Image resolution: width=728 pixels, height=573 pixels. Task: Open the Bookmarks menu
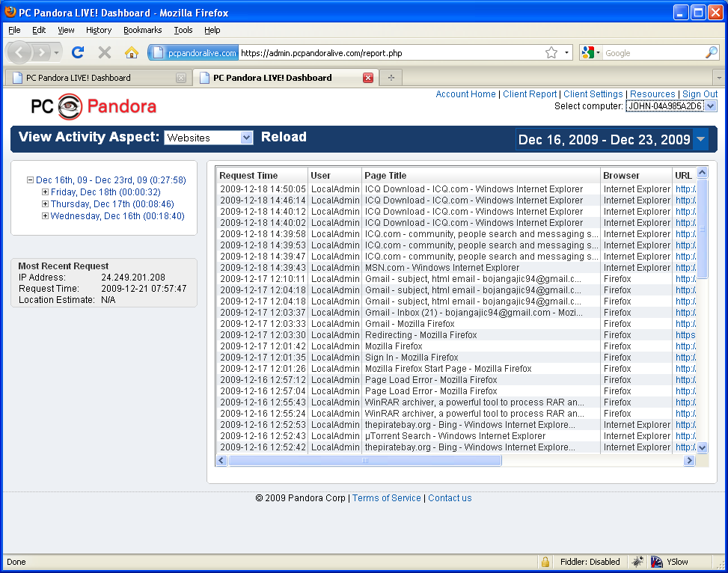point(143,30)
